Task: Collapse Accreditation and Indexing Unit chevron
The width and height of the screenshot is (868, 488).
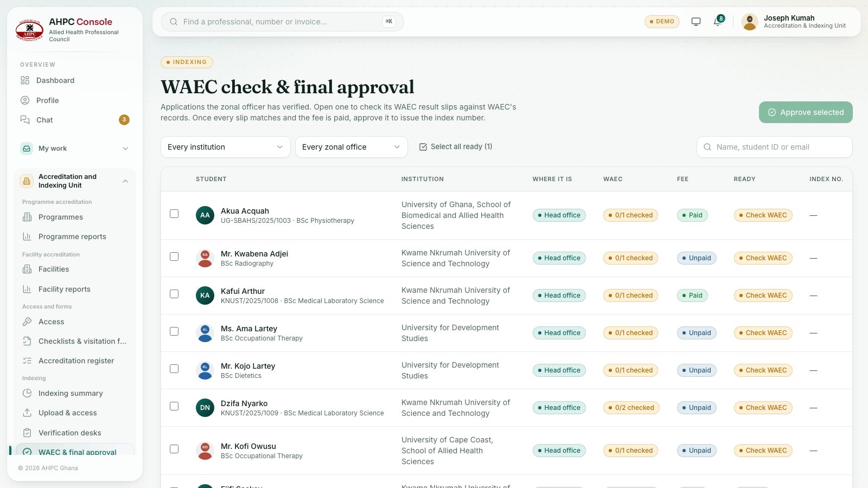Action: (x=125, y=181)
